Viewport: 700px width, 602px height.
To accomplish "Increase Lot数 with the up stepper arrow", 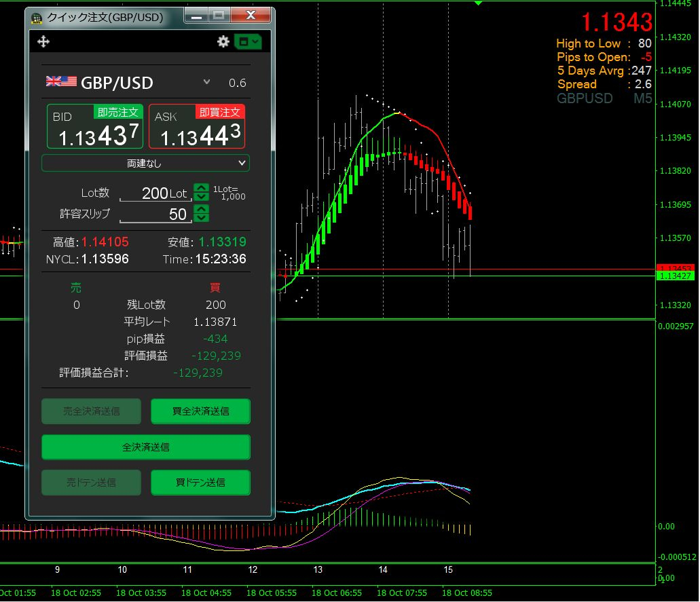I will tap(201, 188).
